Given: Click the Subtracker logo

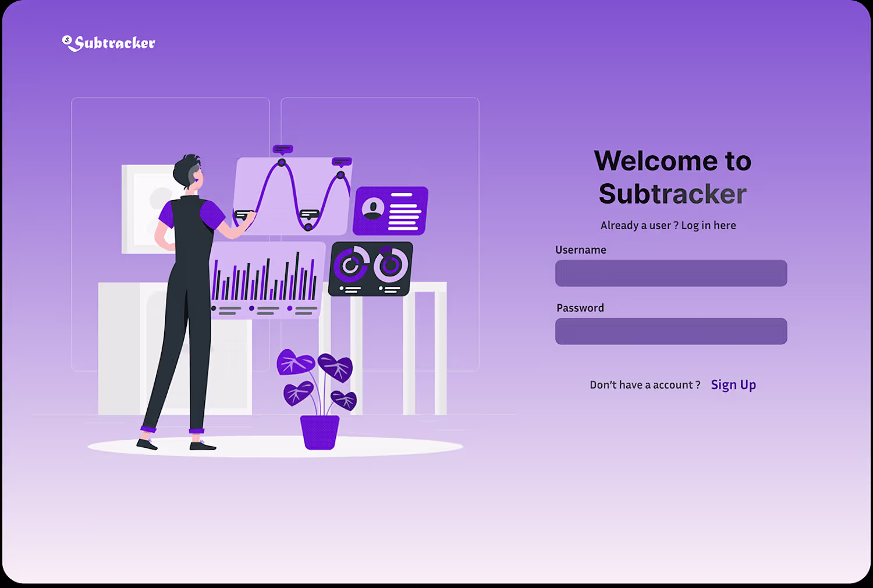Looking at the screenshot, I should [109, 43].
